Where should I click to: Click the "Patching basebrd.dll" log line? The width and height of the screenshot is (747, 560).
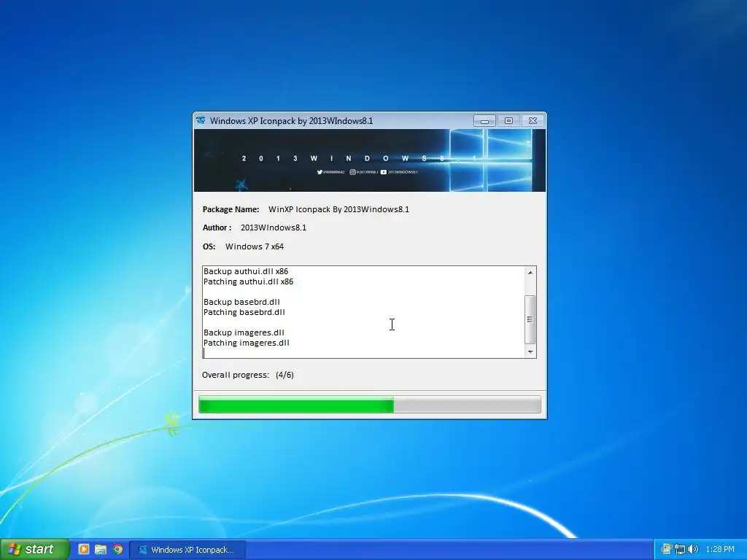(244, 312)
